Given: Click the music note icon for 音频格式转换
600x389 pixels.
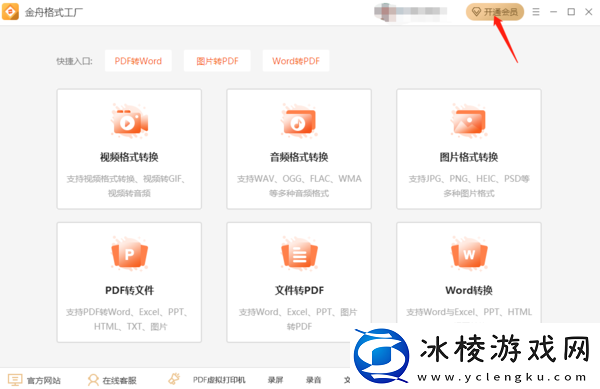Looking at the screenshot, I should click(299, 122).
